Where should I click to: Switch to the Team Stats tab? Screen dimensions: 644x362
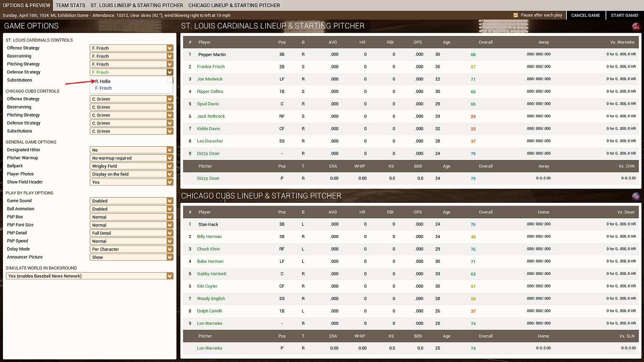click(x=70, y=5)
